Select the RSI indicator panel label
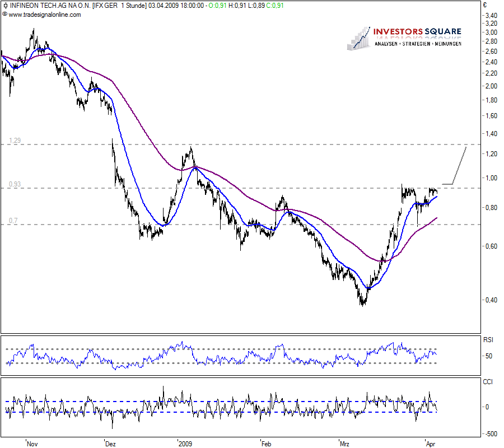 (487, 338)
